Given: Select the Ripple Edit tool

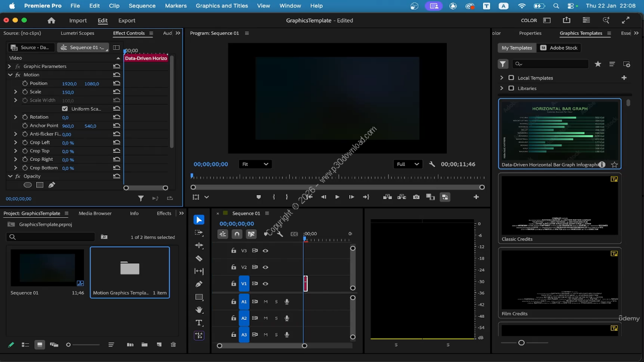Looking at the screenshot, I should click(199, 245).
